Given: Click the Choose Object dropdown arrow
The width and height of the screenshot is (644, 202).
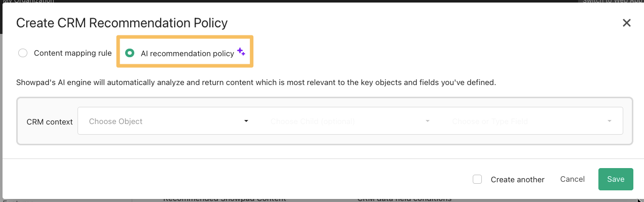Looking at the screenshot, I should coord(246,121).
